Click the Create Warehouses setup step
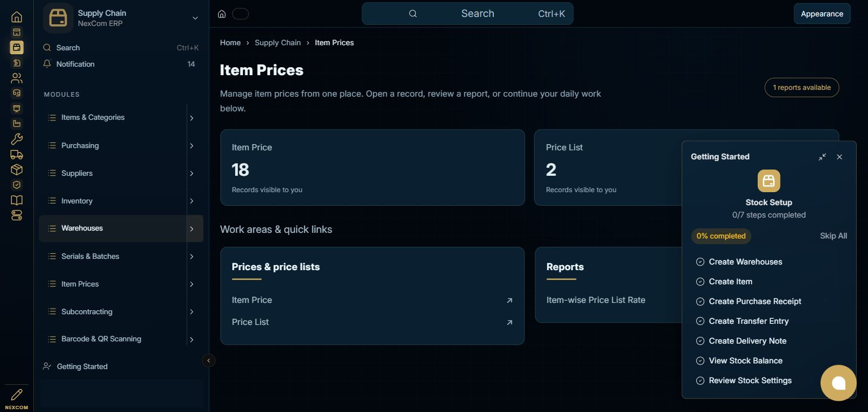 click(745, 262)
